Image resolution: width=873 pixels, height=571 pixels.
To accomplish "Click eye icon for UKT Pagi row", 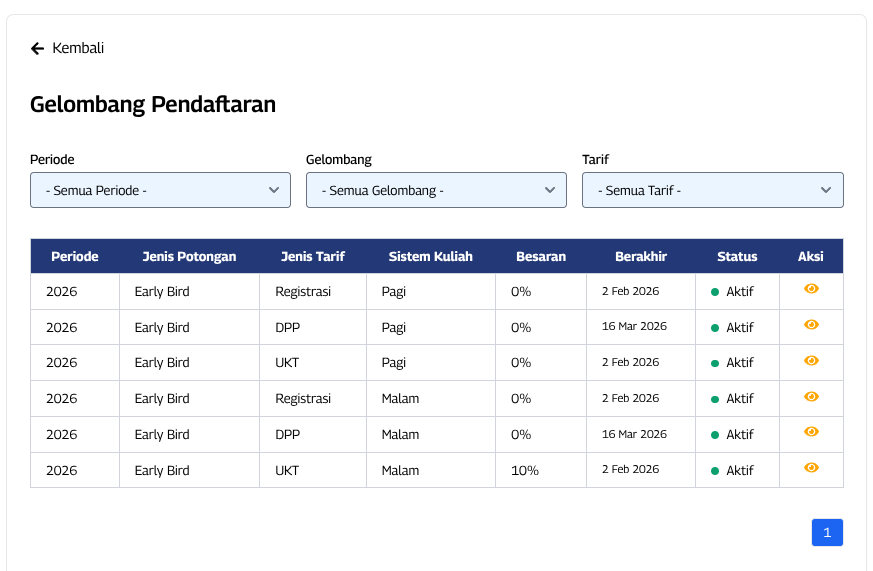I will tap(811, 361).
